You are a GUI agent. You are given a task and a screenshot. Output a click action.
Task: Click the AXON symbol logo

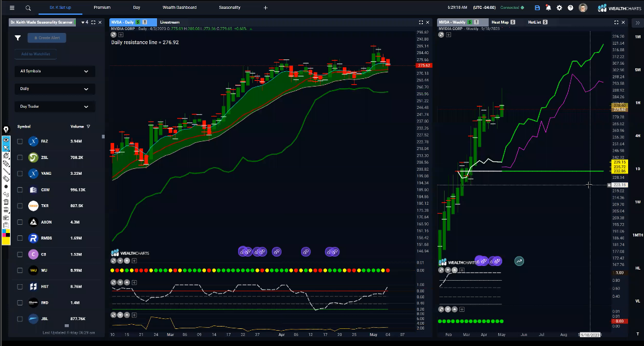point(34,222)
